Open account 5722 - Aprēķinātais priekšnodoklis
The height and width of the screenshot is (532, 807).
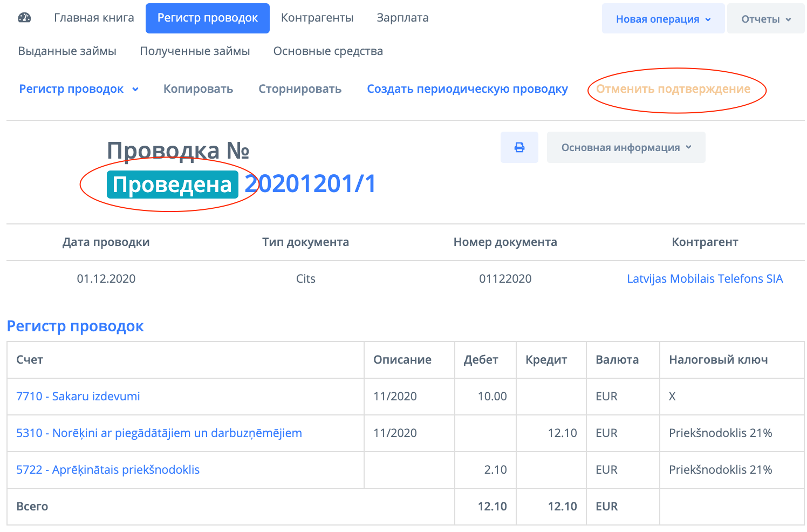(x=108, y=470)
